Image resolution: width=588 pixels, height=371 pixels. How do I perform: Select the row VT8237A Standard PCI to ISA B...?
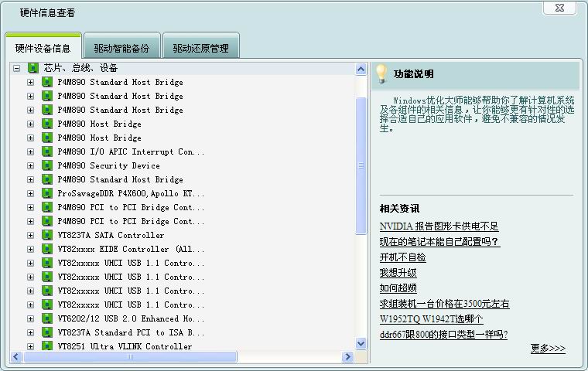pos(131,333)
